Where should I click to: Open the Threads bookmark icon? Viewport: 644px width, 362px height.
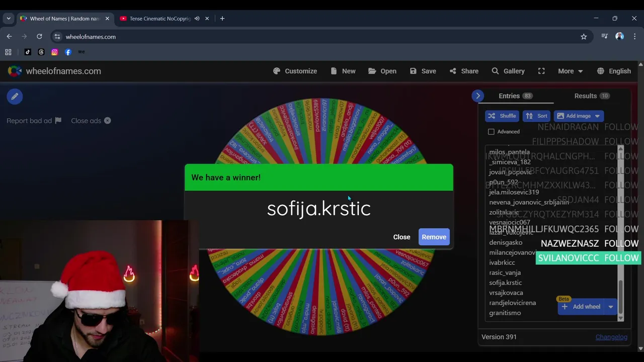click(41, 52)
